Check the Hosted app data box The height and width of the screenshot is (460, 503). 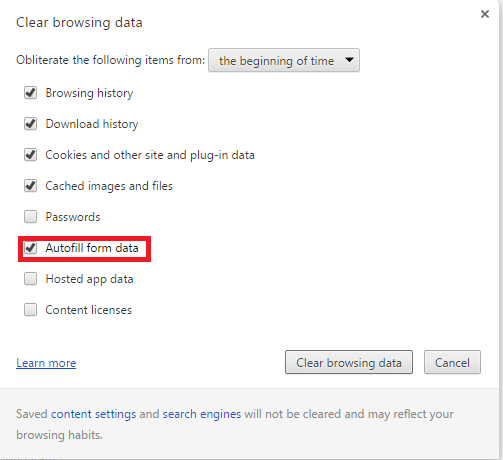click(30, 279)
